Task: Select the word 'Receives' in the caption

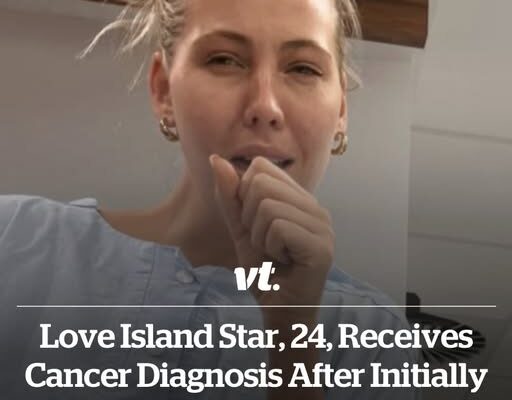Action: (x=406, y=337)
